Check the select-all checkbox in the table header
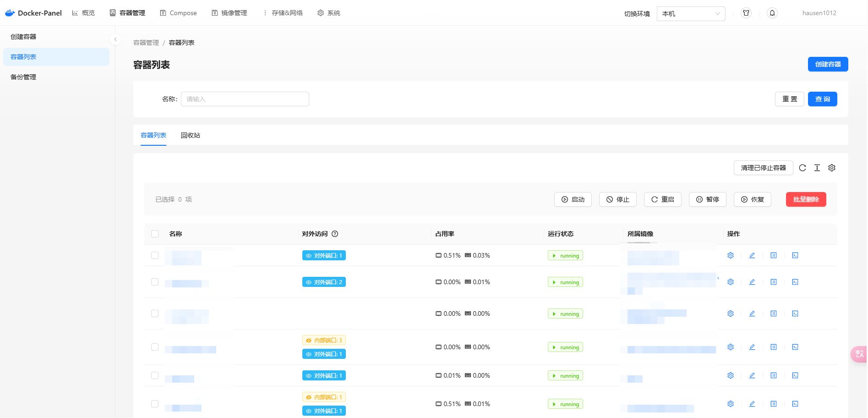This screenshot has width=868, height=418. (155, 234)
